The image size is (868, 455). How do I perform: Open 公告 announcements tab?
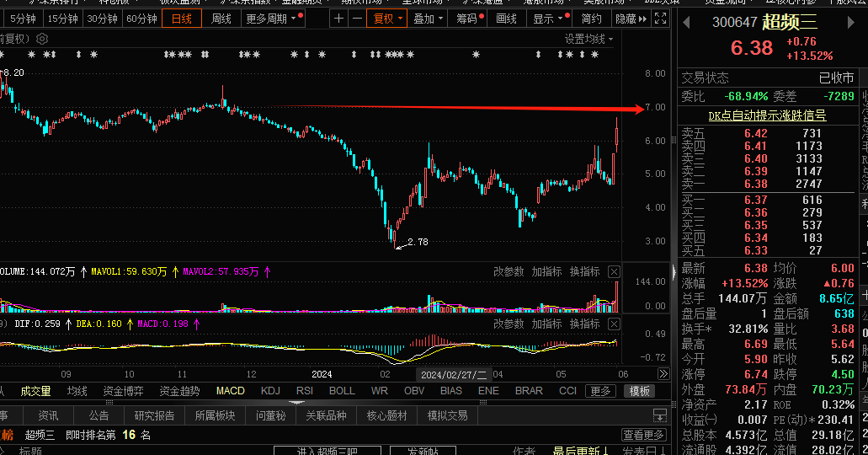pos(99,415)
